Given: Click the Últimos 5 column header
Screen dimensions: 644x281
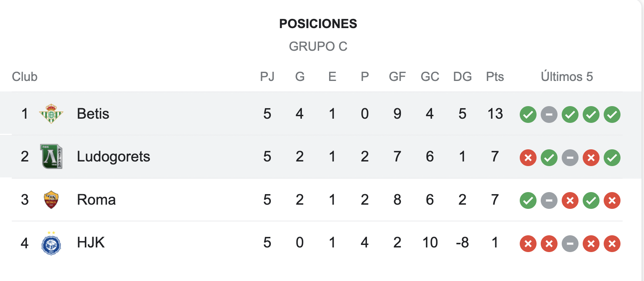Looking at the screenshot, I should point(567,77).
